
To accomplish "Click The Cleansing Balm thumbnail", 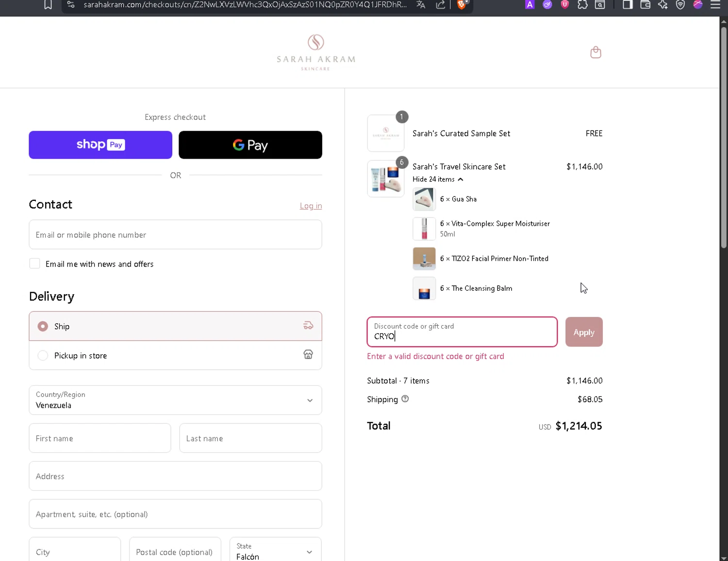I will pyautogui.click(x=424, y=288).
